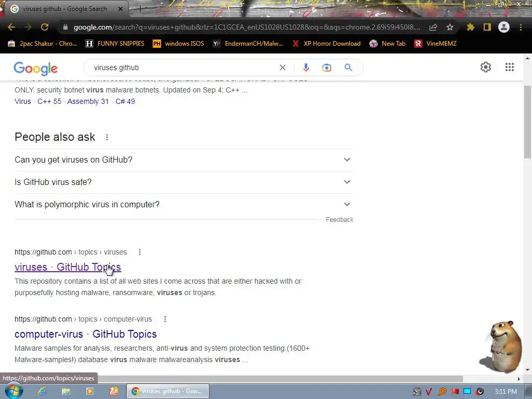
Task: Follow the Virus sitelink
Action: point(23,101)
